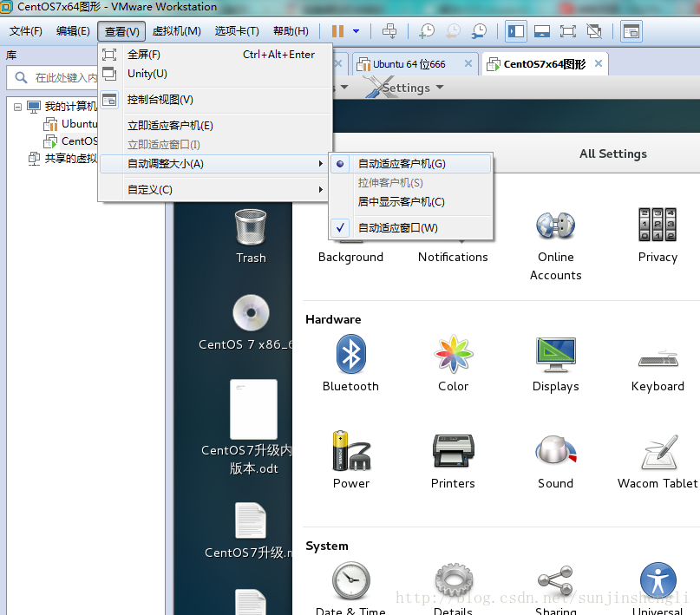Expand the 自定义(C) submenu
Viewport: 700px width, 615px height.
coord(216,190)
